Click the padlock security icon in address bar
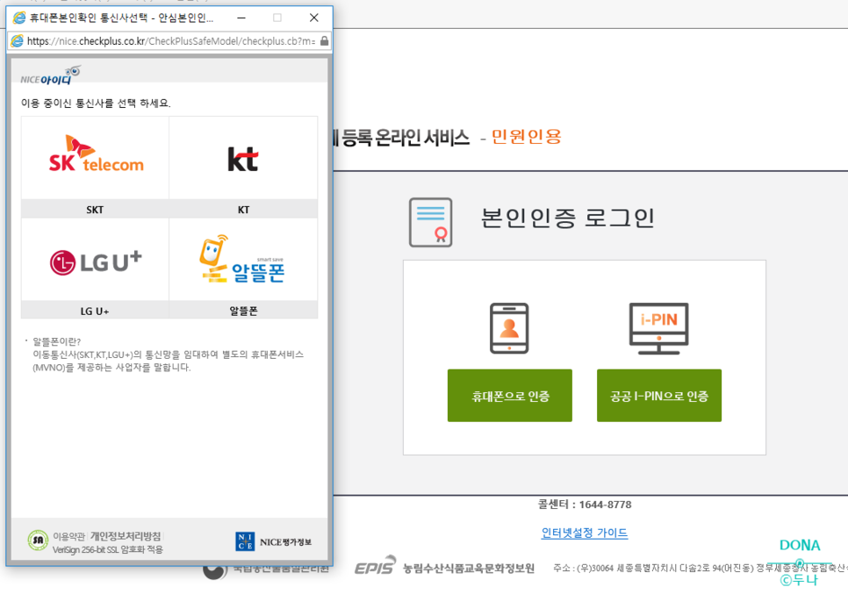The image size is (848, 616). pos(324,41)
